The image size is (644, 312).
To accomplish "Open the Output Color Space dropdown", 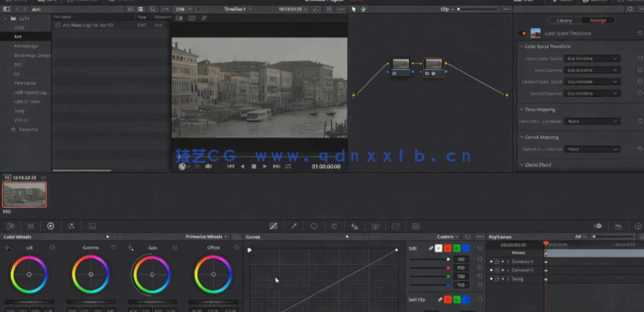I will click(x=592, y=82).
